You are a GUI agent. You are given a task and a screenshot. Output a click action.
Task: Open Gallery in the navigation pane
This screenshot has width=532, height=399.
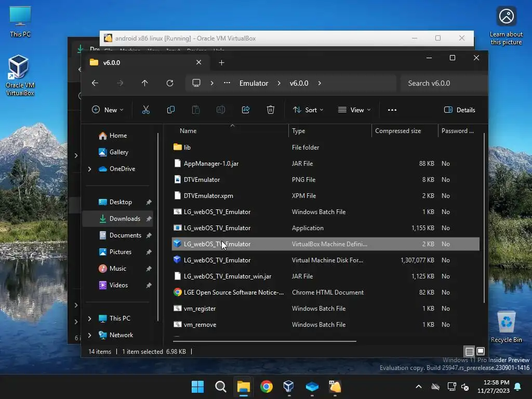coord(119,152)
